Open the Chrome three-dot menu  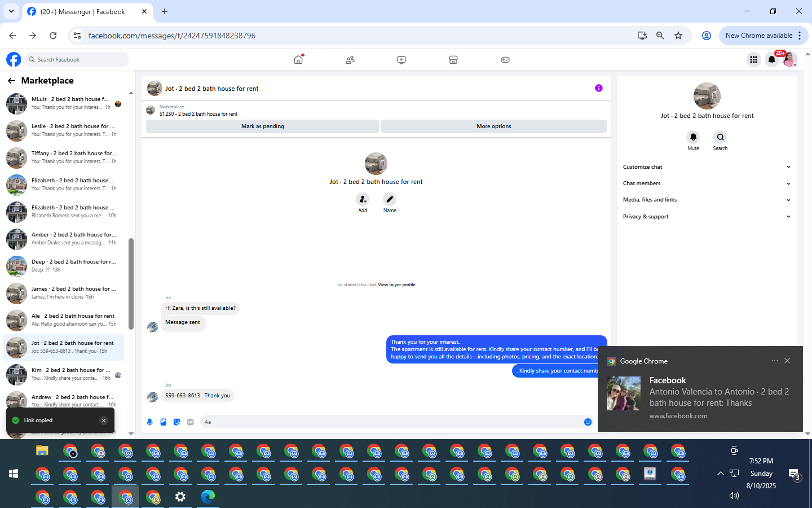coord(800,36)
